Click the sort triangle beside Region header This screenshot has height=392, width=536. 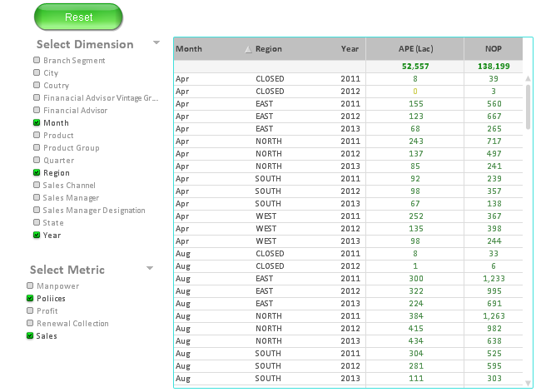coord(247,50)
